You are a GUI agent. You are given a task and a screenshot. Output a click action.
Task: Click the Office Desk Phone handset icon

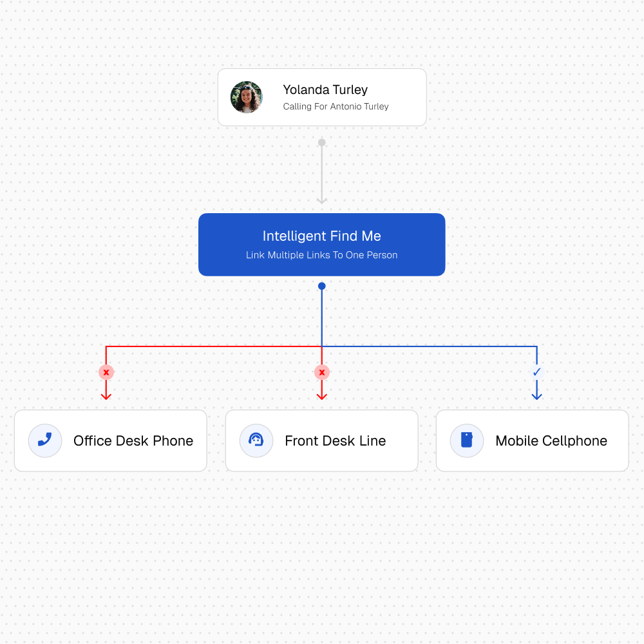coord(45,440)
